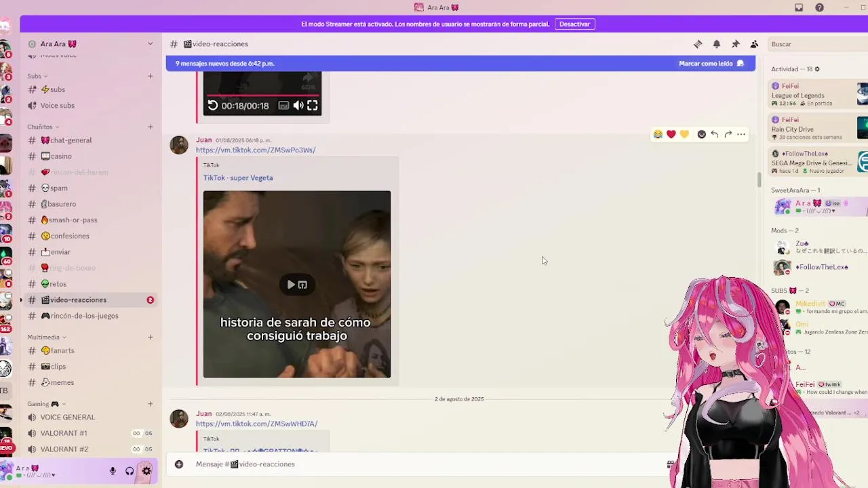Open TikTok · super Vegeta title link
This screenshot has width=868, height=488.
click(238, 178)
